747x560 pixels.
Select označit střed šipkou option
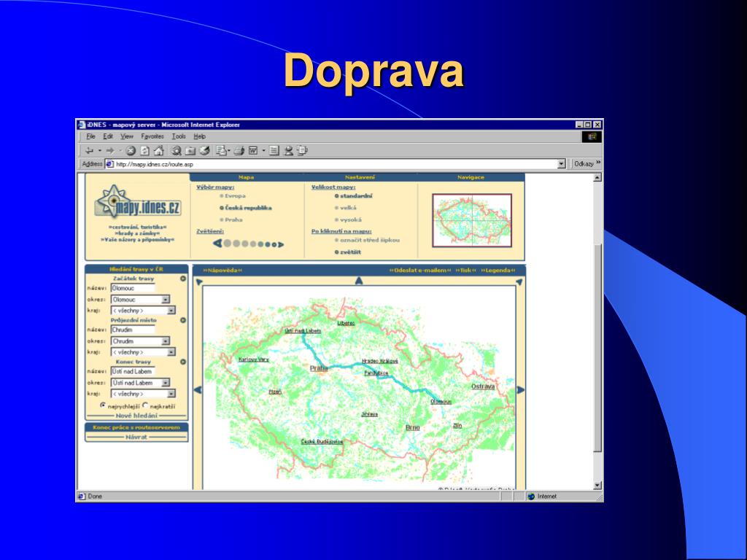coord(368,241)
